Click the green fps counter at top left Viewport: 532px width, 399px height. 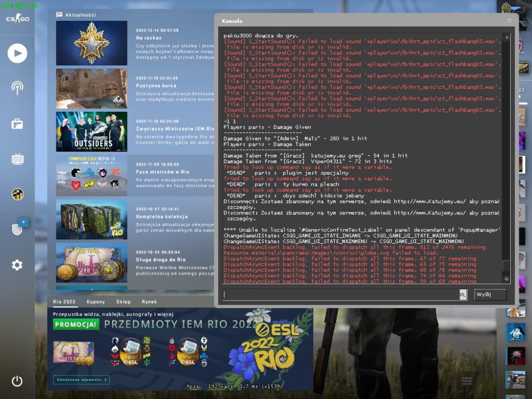click(19, 5)
